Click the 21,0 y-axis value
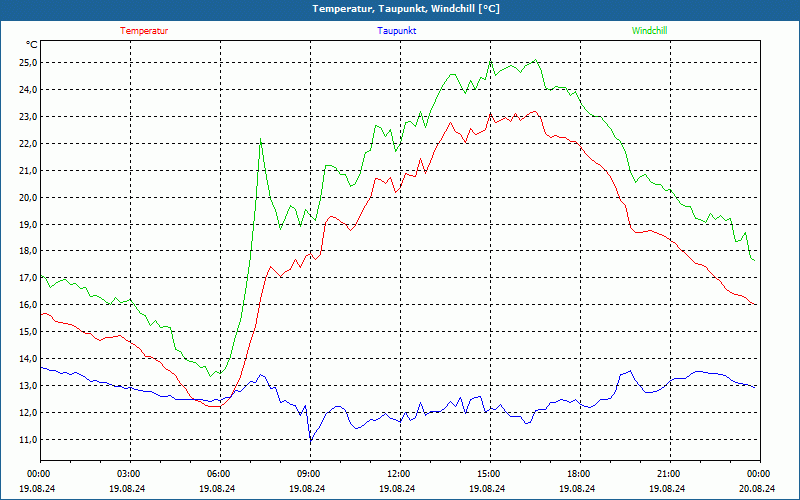 pyautogui.click(x=28, y=170)
